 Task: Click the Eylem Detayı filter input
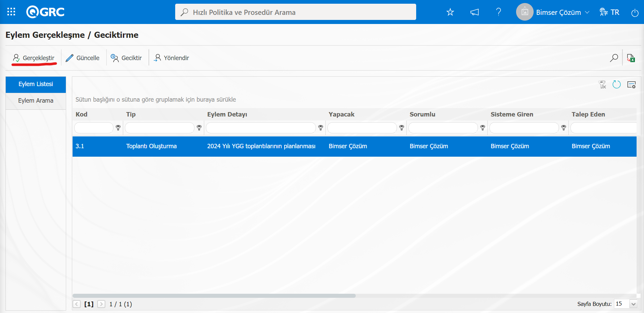click(x=261, y=128)
